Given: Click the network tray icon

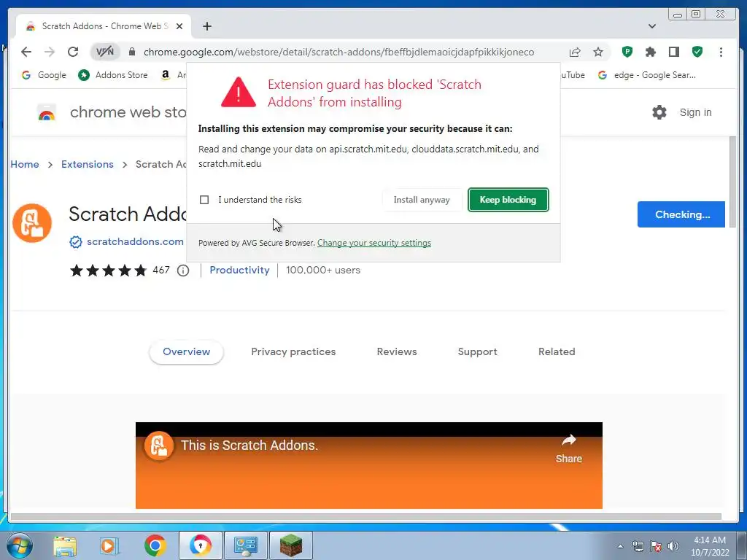Looking at the screenshot, I should coord(638,546).
